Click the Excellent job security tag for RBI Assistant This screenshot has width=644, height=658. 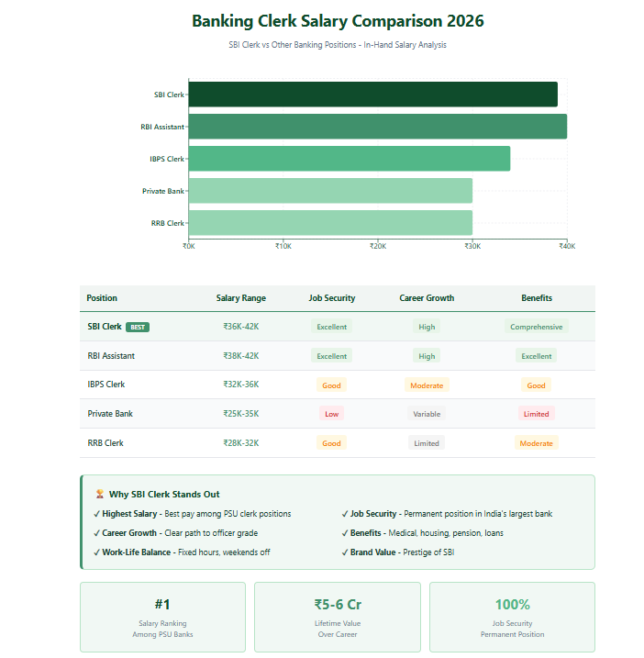pos(331,356)
